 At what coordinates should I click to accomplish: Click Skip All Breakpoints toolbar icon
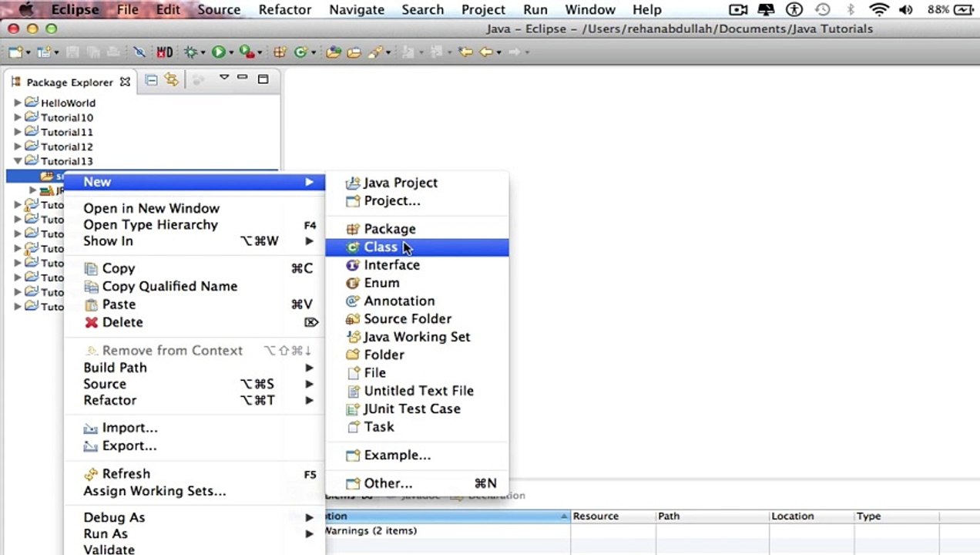(x=139, y=52)
